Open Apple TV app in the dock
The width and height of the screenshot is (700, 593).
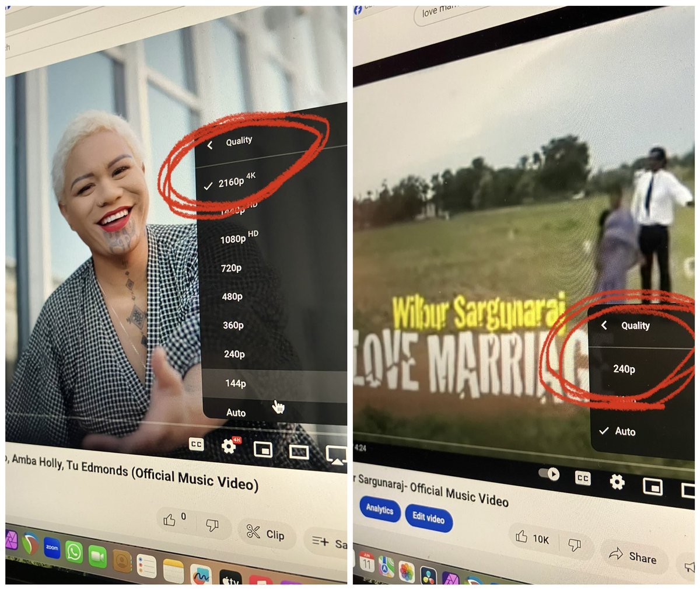[x=231, y=578]
